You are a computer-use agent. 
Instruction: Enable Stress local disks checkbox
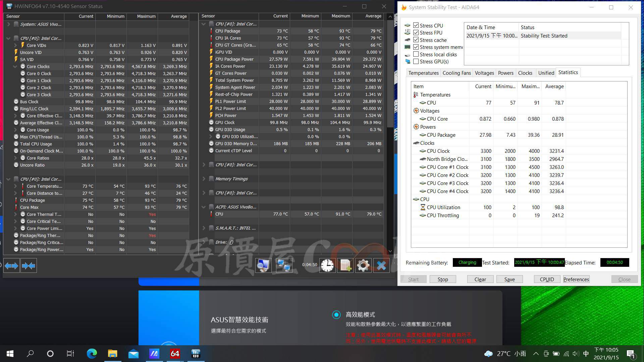tap(416, 54)
